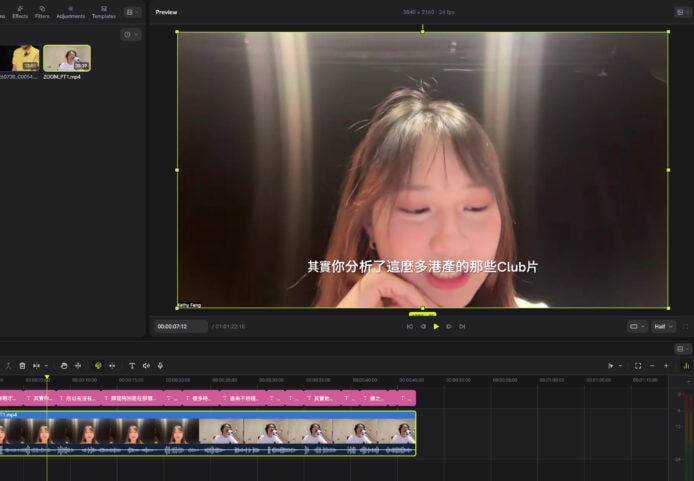Click the top-right corner handle of preview frame
This screenshot has width=694, height=481.
click(x=668, y=32)
